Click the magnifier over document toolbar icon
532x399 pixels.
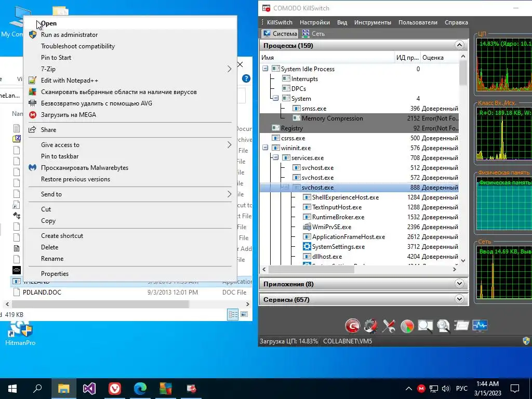(x=443, y=326)
